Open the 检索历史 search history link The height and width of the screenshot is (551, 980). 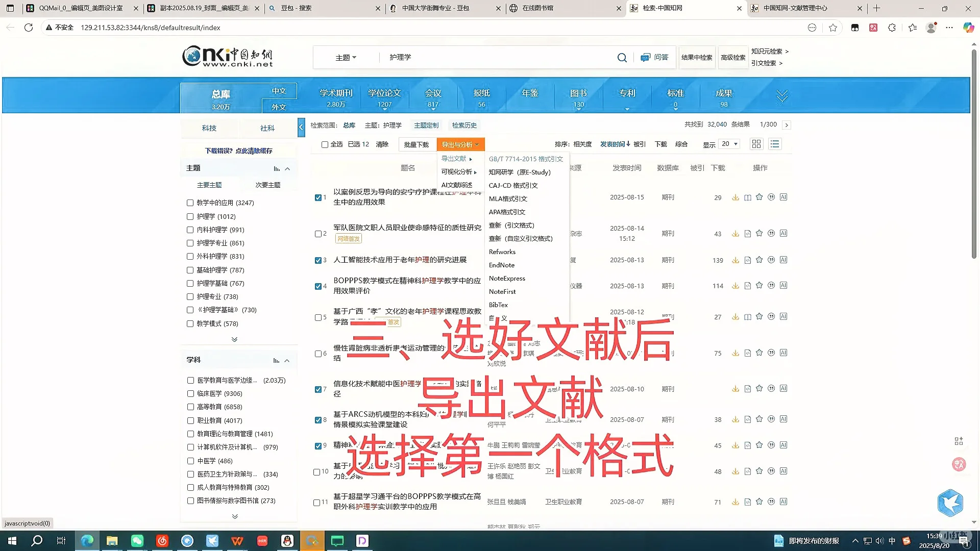[463, 125]
